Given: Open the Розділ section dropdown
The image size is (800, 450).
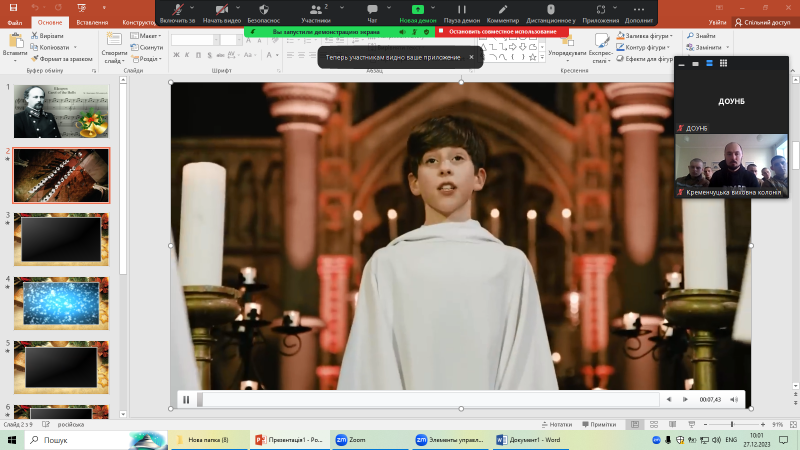Looking at the screenshot, I should click(147, 59).
